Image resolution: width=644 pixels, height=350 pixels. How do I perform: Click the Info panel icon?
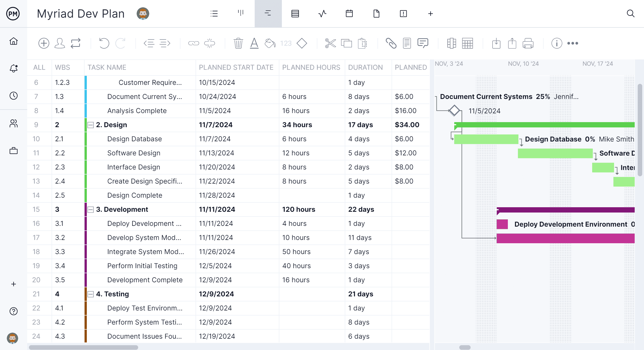[557, 43]
